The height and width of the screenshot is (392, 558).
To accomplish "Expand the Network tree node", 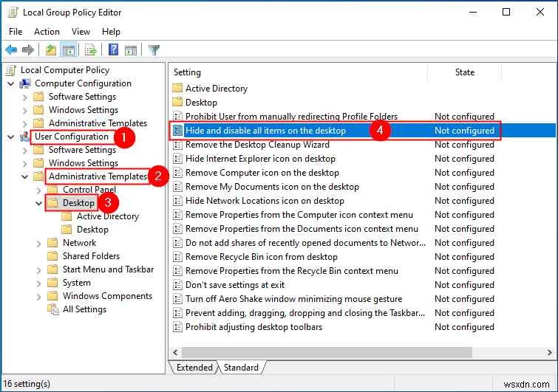I will 38,244.
